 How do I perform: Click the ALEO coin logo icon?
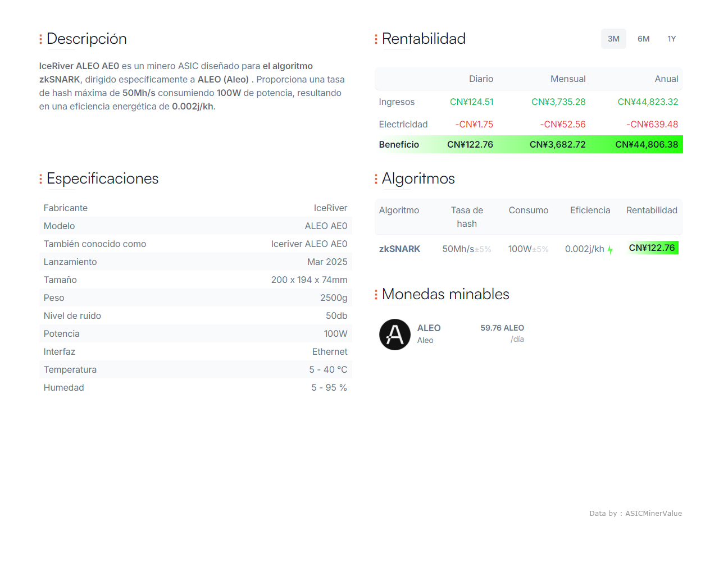(395, 335)
